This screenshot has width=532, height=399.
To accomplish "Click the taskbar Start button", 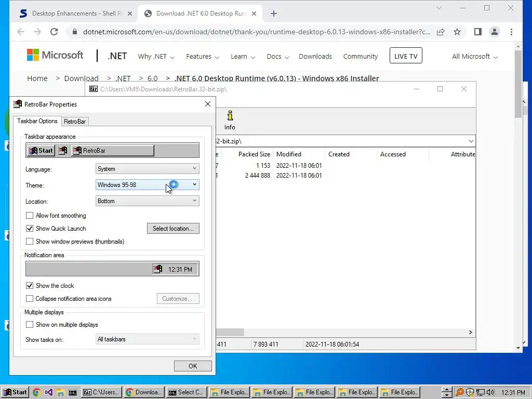I will [x=15, y=392].
